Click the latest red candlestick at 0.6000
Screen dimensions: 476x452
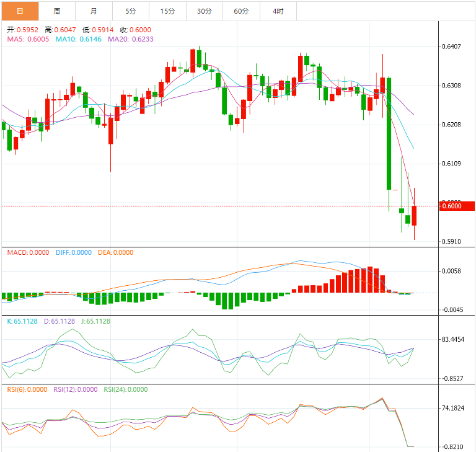click(x=414, y=216)
